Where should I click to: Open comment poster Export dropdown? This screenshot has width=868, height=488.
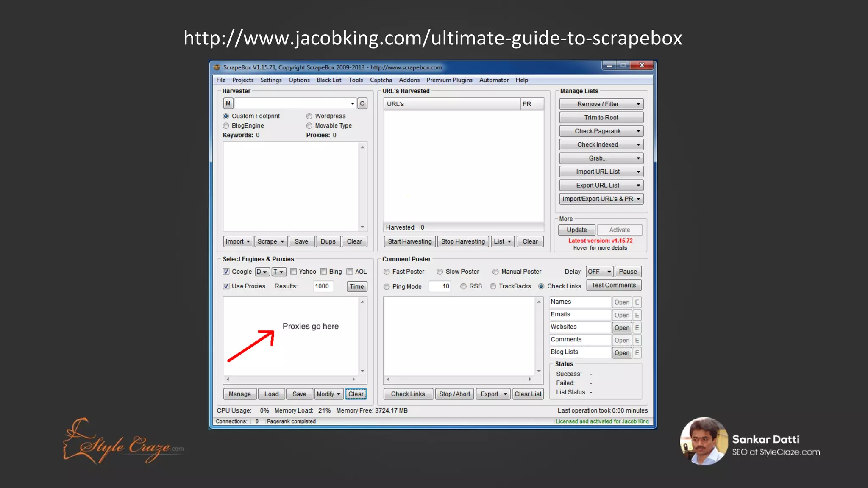[493, 394]
